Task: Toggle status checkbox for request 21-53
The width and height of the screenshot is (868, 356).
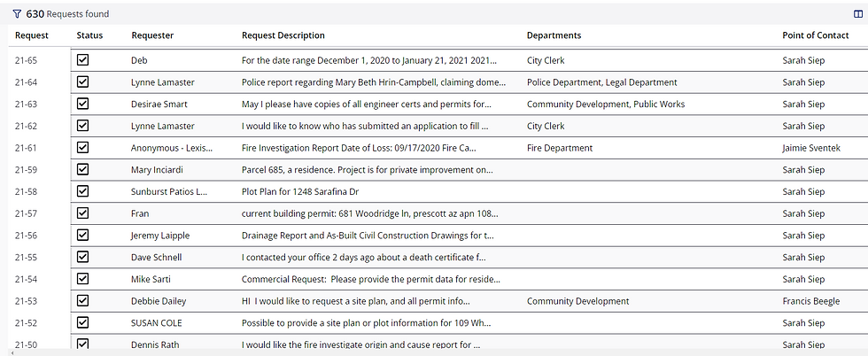Action: coord(82,300)
